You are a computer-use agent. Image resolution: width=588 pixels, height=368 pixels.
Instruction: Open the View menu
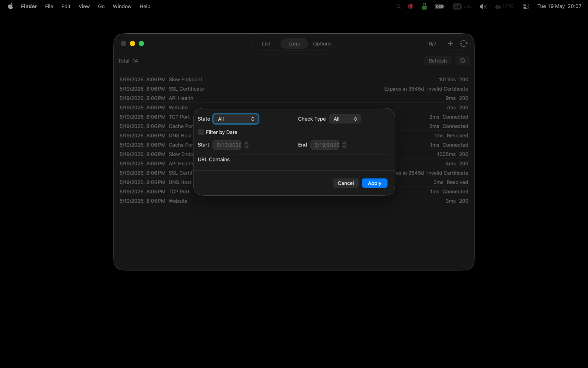84,6
